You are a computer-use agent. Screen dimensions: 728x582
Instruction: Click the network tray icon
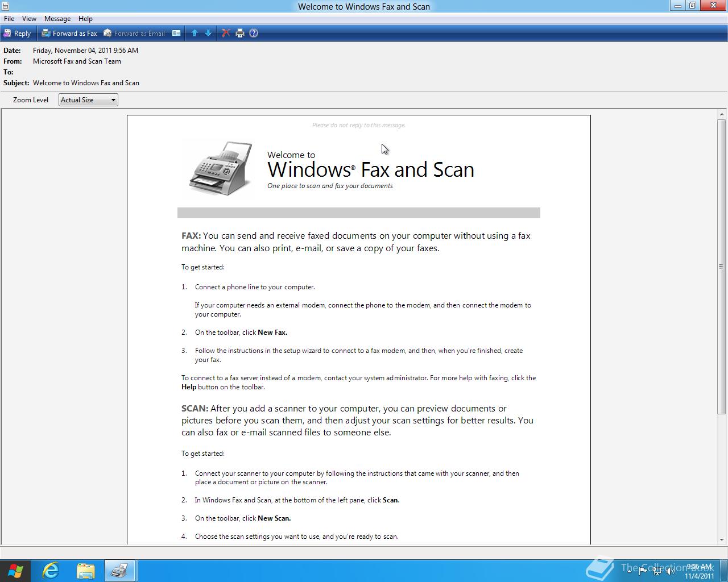click(657, 571)
